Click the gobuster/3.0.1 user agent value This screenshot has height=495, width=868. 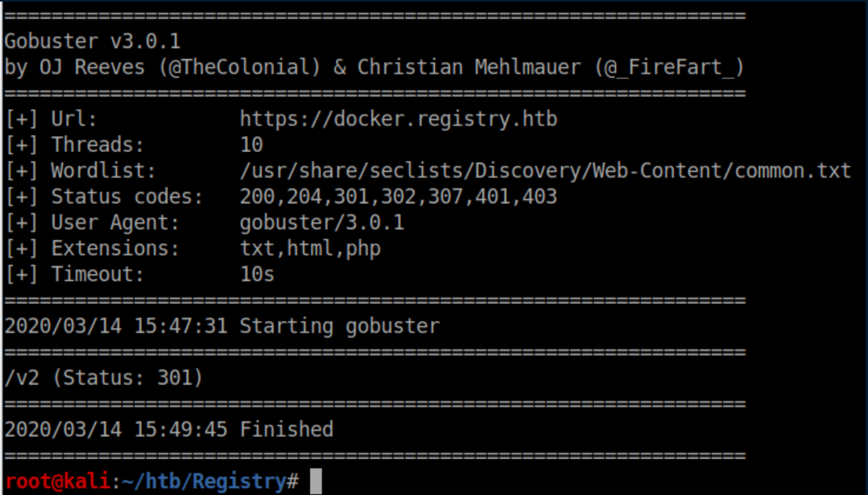322,223
